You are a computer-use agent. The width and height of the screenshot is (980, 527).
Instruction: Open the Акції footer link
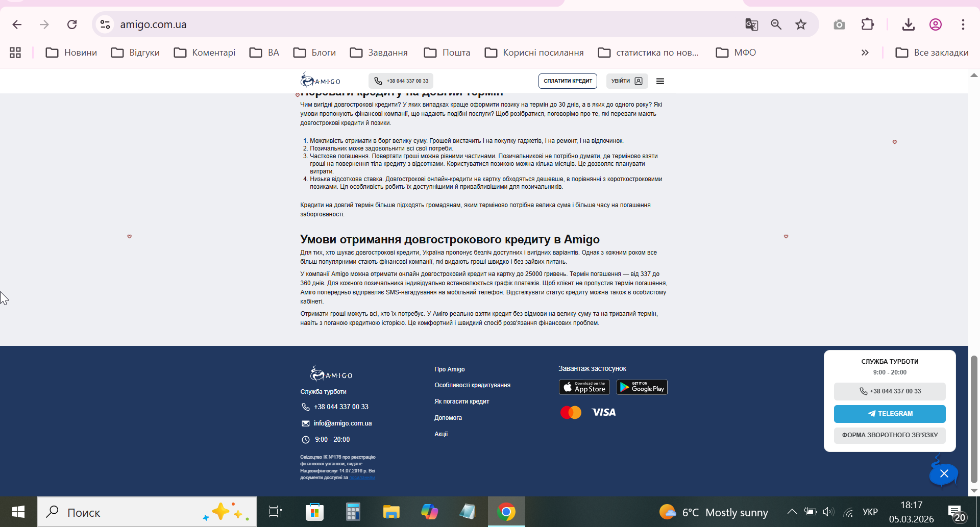(441, 434)
